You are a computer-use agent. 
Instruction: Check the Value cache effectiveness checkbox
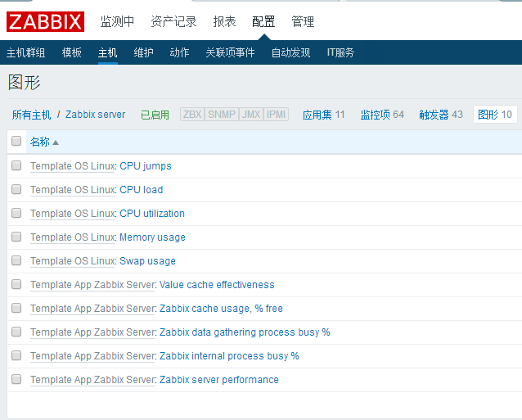[16, 284]
